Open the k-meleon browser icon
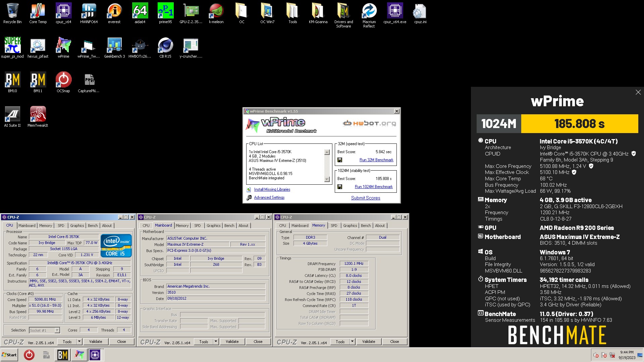The image size is (644, 362). click(216, 13)
